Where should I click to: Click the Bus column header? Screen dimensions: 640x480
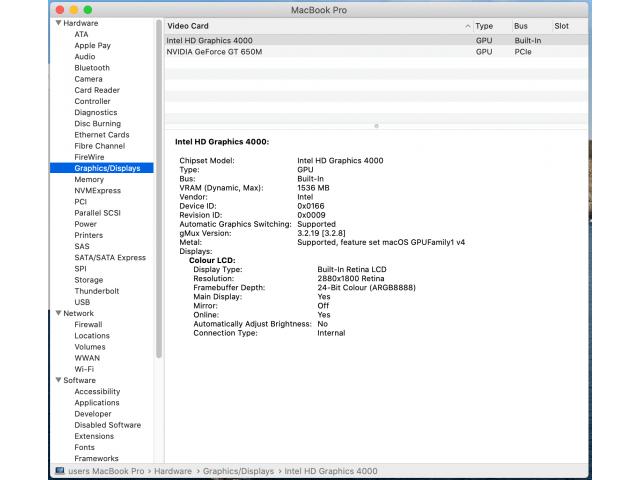521,25
